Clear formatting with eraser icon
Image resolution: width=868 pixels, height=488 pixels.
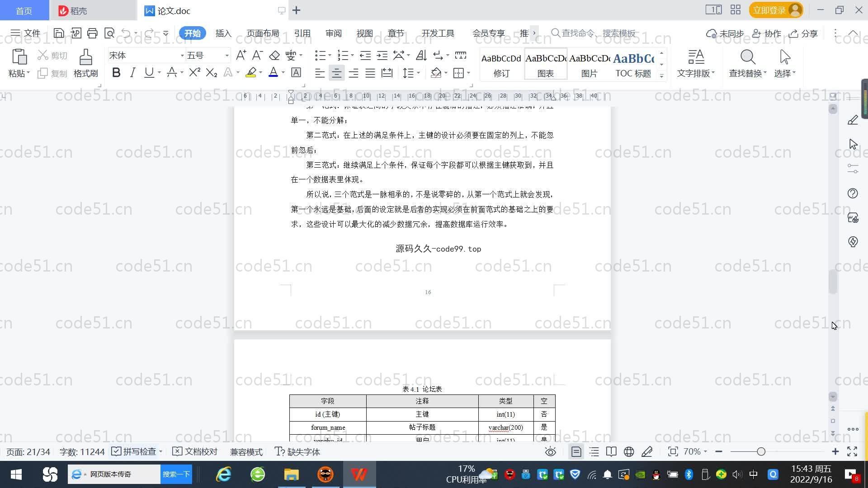coord(274,55)
